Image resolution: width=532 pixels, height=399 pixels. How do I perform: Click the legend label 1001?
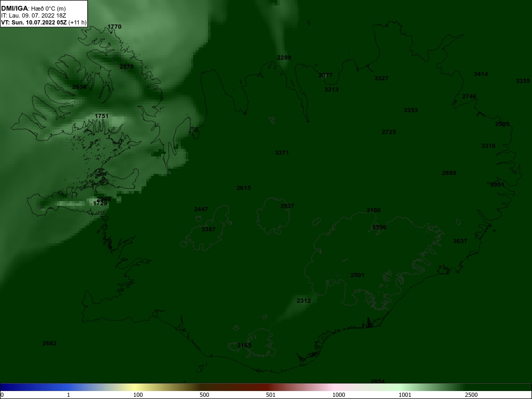405,395
